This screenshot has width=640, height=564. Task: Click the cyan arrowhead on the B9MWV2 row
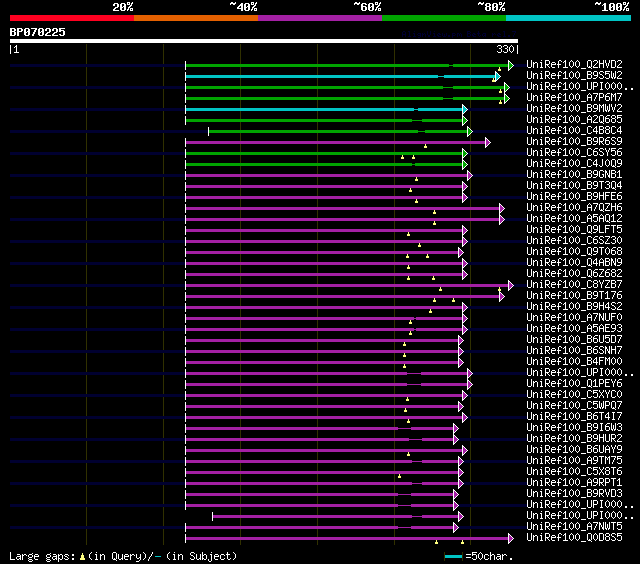pyautogui.click(x=465, y=109)
